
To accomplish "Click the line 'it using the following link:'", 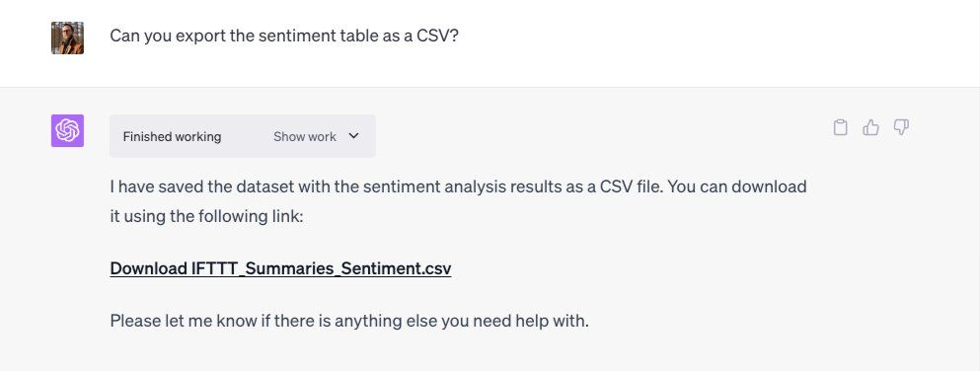I will click(206, 217).
